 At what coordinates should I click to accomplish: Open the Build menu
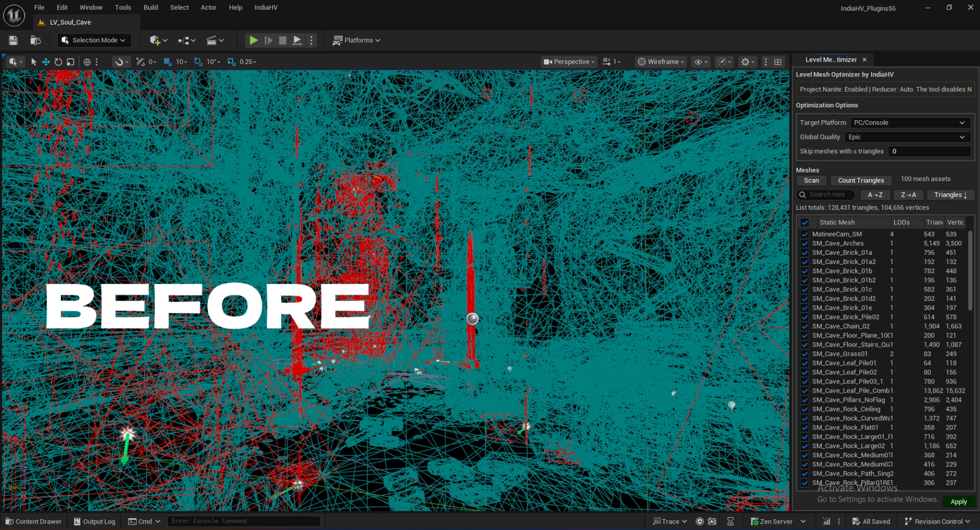pyautogui.click(x=151, y=8)
